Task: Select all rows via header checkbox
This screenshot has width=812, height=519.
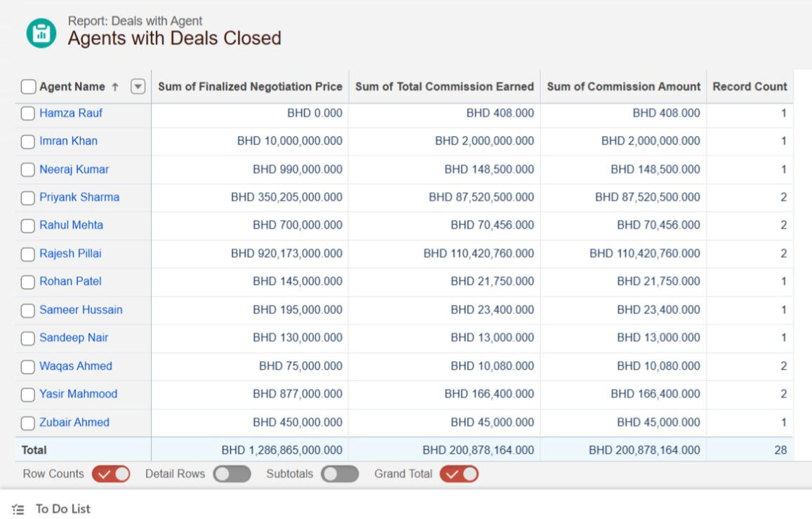Action: click(x=27, y=86)
